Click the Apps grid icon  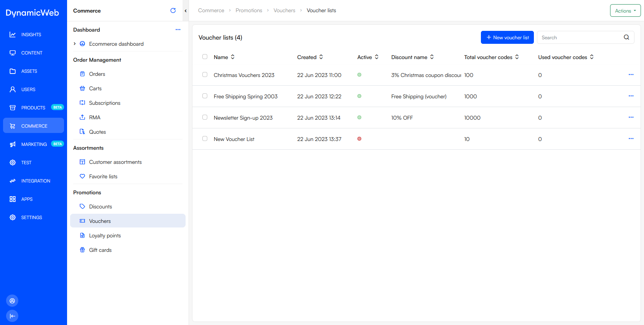pyautogui.click(x=13, y=199)
